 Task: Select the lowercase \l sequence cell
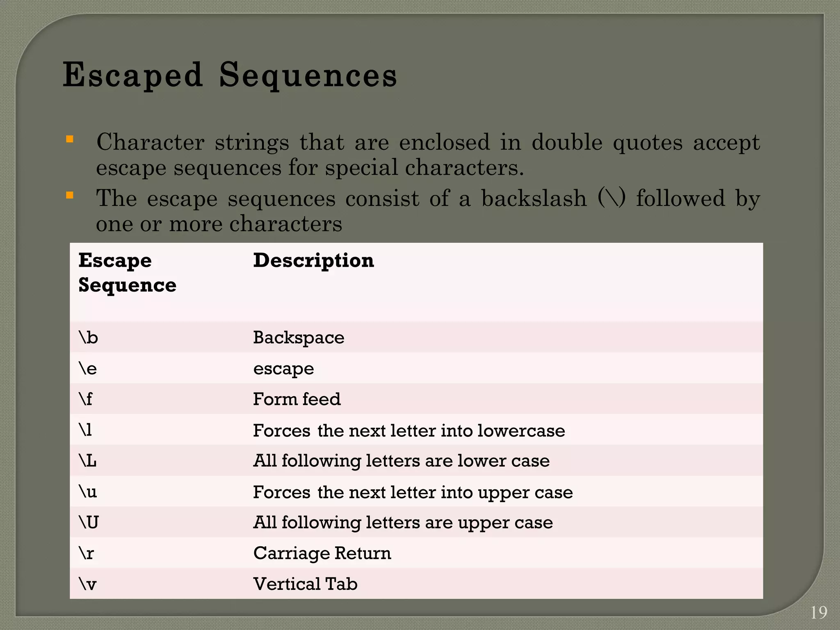click(85, 430)
